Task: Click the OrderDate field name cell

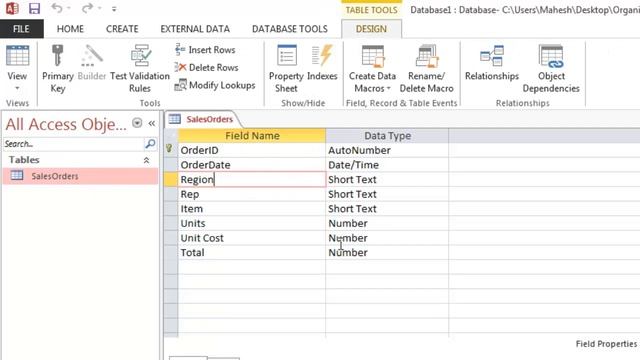Action: (252, 165)
